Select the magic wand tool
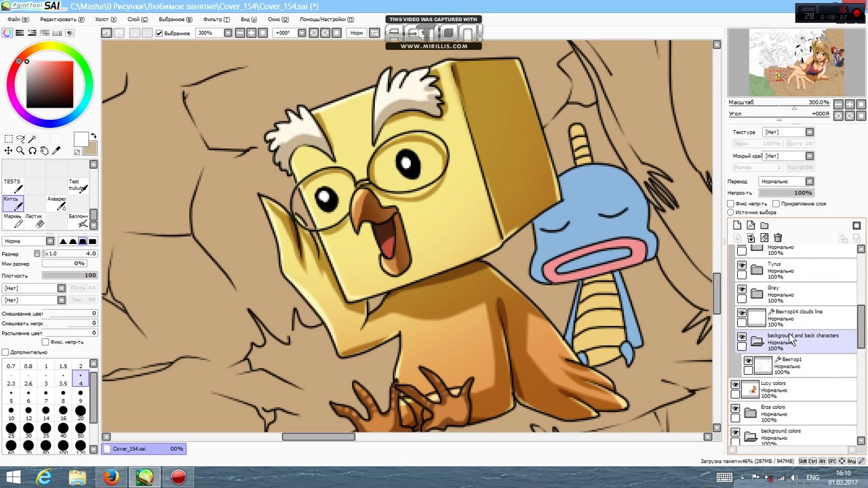This screenshot has height=488, width=868. pos(32,139)
